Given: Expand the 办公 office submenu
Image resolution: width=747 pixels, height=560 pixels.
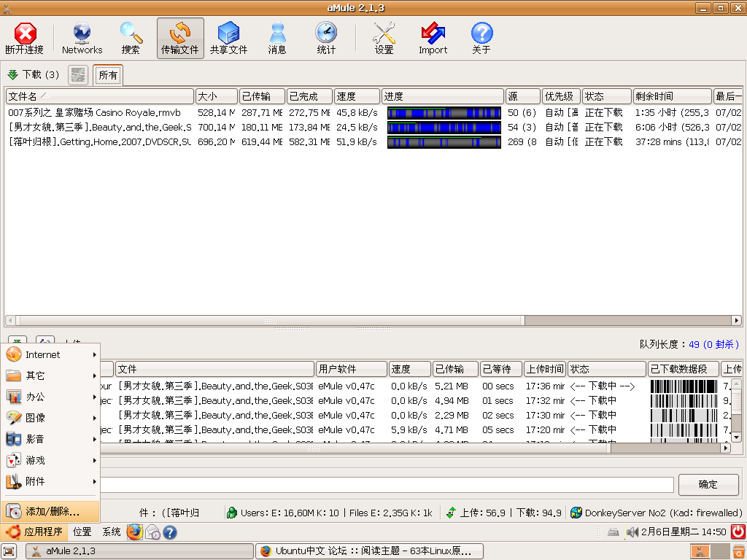Looking at the screenshot, I should pos(50,397).
